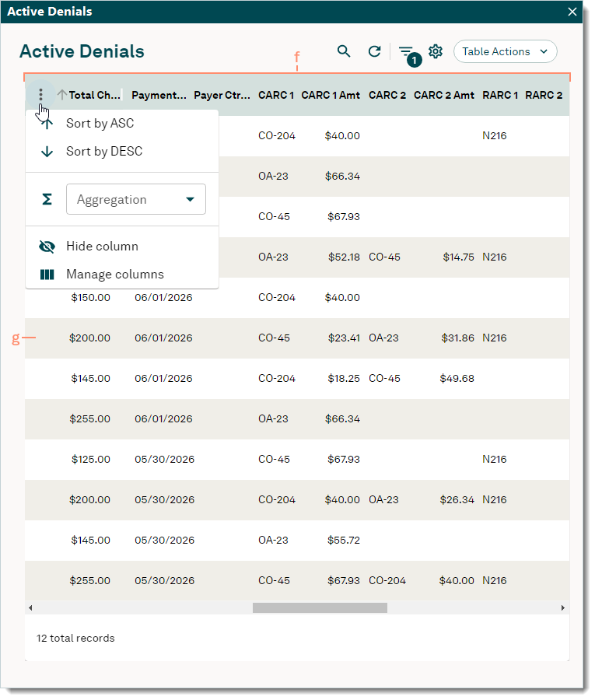This screenshot has height=700, width=595.
Task: Click the Total Ch... column header
Action: pos(94,95)
